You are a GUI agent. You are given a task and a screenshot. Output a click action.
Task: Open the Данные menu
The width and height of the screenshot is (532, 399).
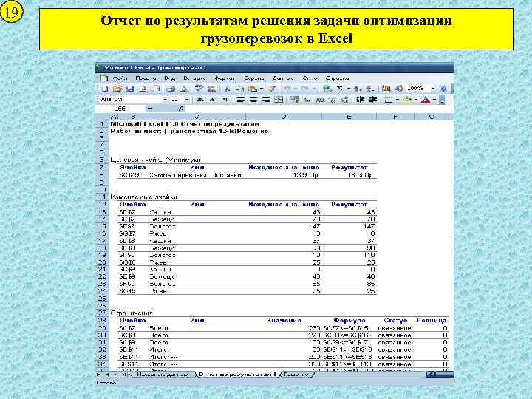pos(283,78)
